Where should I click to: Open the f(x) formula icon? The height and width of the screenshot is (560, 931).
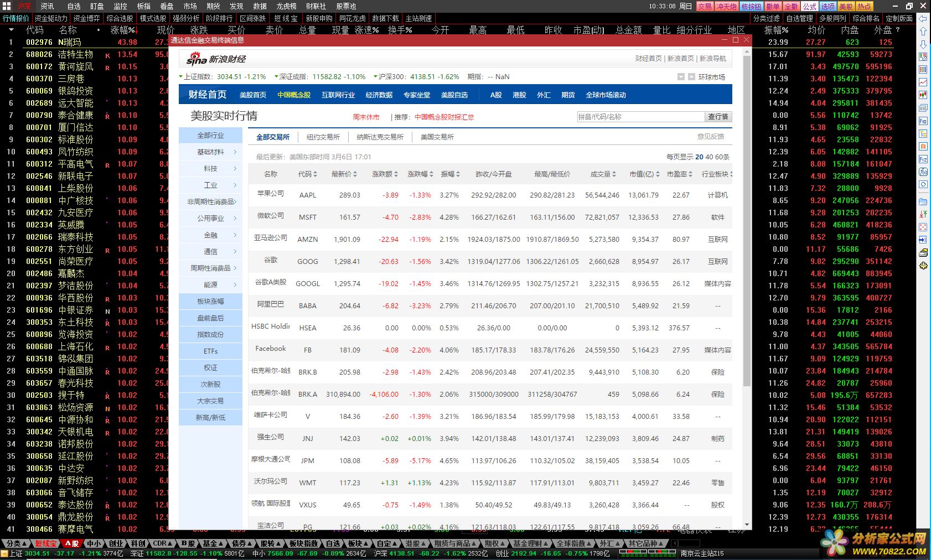[x=923, y=172]
